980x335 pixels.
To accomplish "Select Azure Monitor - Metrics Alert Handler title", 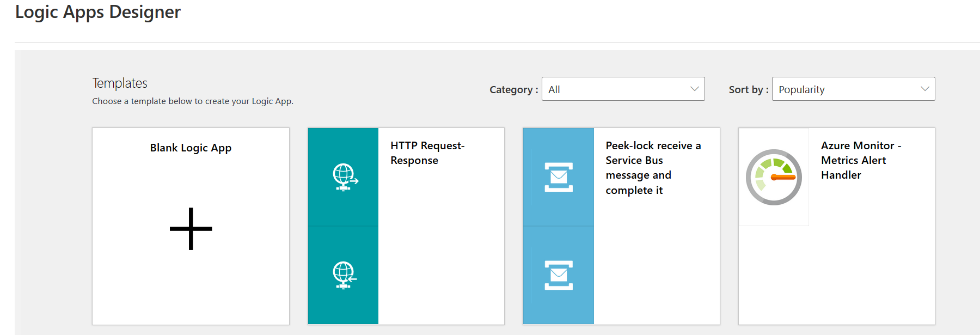I will (x=860, y=160).
